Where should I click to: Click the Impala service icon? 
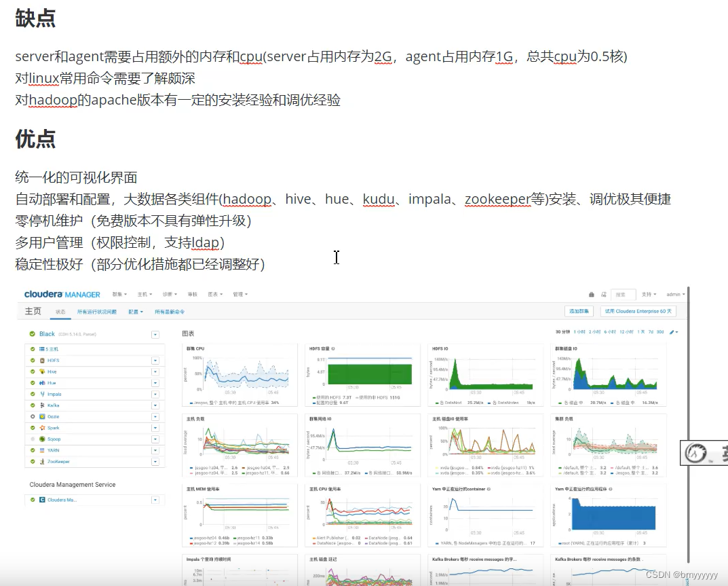point(42,394)
